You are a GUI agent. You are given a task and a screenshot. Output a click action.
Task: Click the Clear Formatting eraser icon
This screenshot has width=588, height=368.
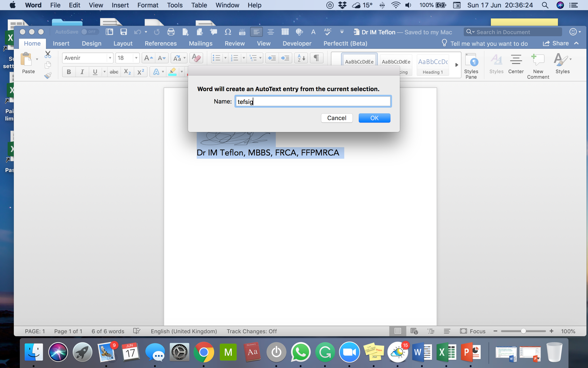click(x=196, y=58)
